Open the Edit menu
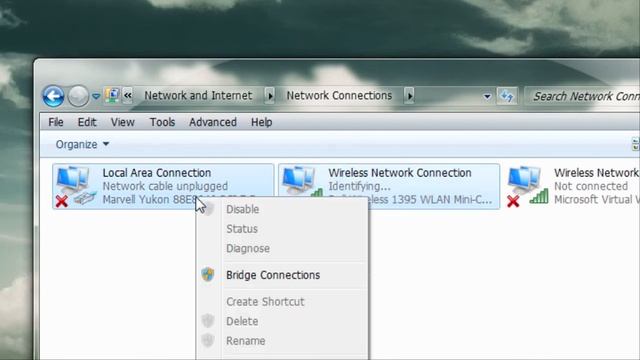The height and width of the screenshot is (360, 640). pos(87,122)
